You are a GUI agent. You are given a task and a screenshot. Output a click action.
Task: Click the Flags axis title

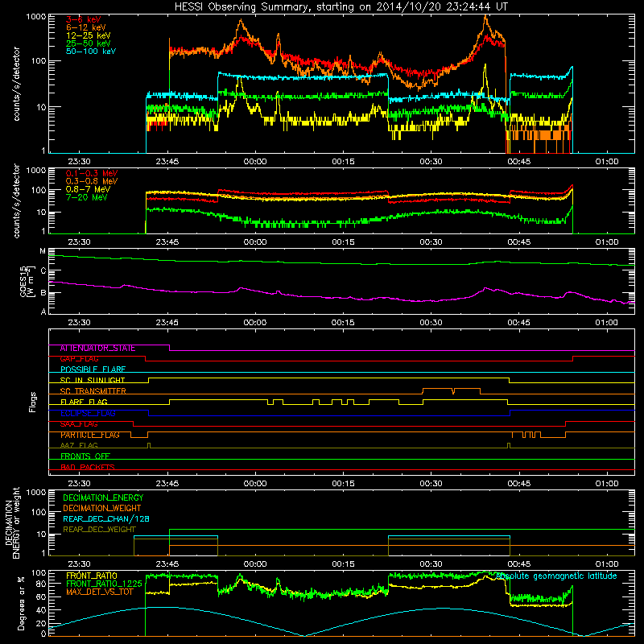point(33,402)
